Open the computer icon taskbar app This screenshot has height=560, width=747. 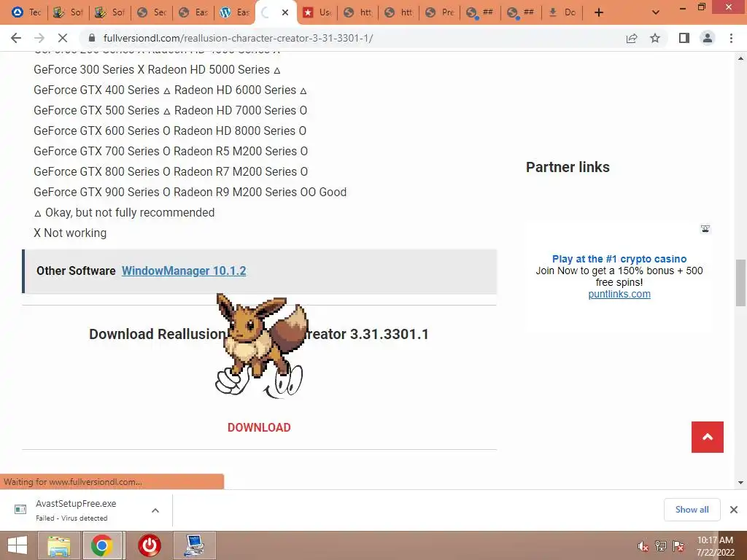[194, 545]
